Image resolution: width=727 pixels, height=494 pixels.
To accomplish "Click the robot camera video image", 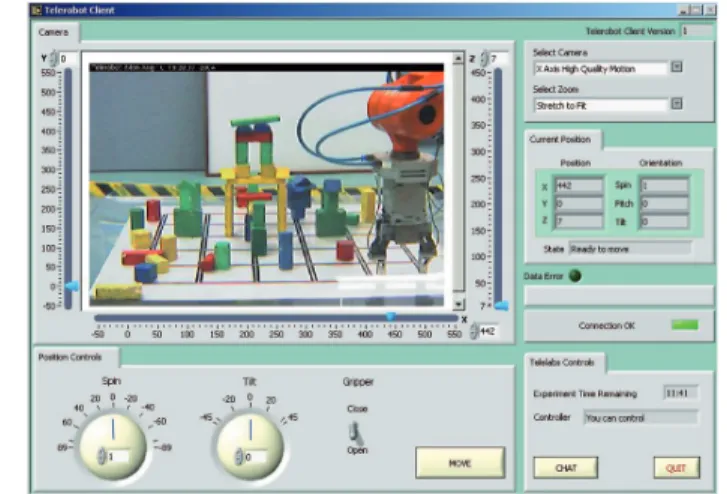I will (267, 186).
